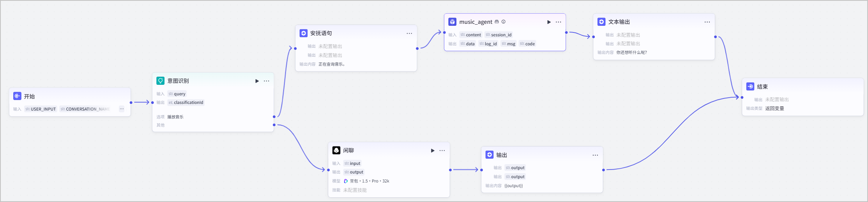Click the 结束 end node icon
868x202 pixels.
750,87
